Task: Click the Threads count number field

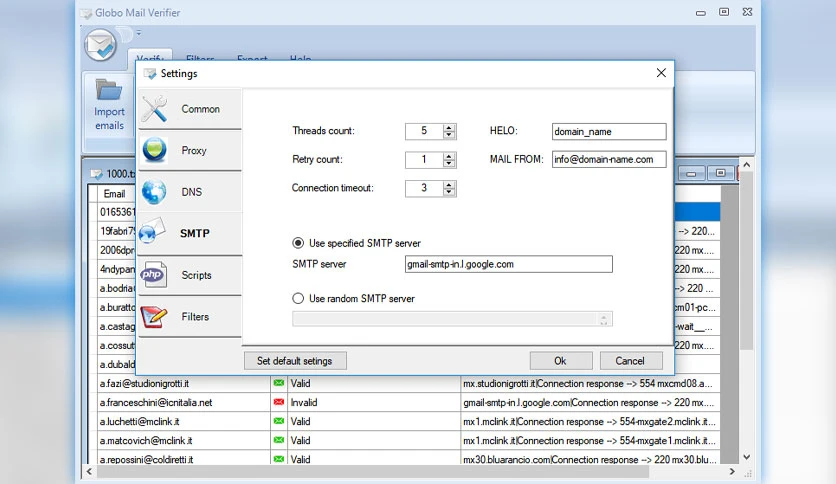Action: (x=424, y=131)
